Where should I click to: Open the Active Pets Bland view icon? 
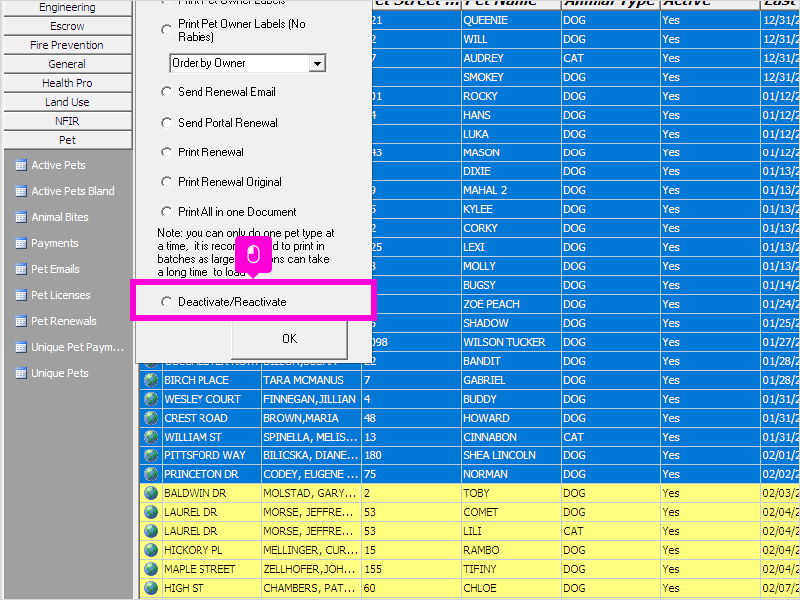pos(21,191)
